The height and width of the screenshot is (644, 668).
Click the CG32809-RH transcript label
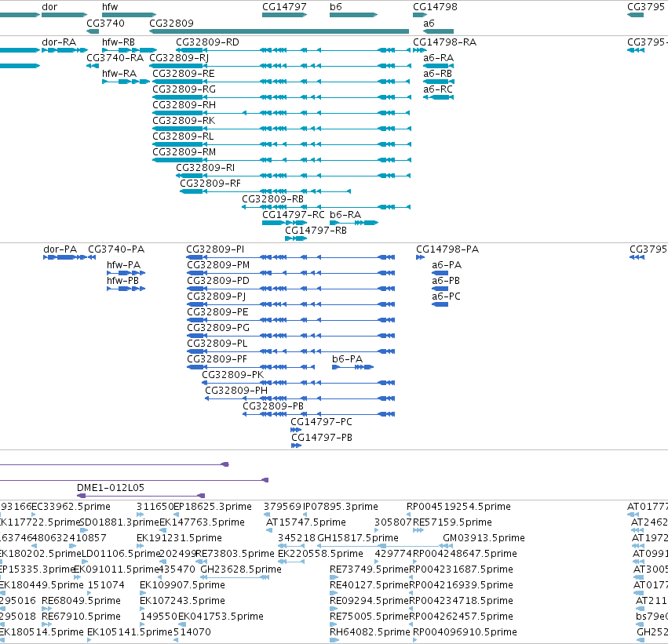click(184, 105)
